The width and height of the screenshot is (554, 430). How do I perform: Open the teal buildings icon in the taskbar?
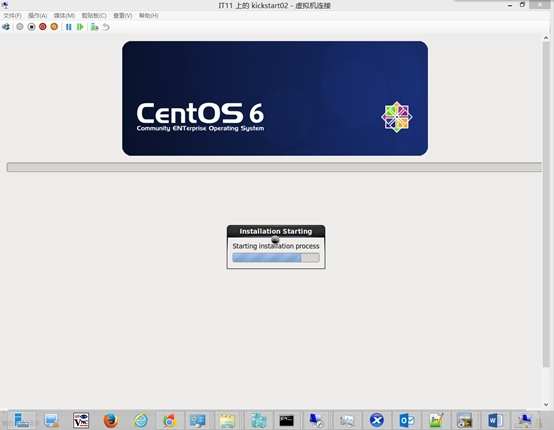[x=259, y=420]
